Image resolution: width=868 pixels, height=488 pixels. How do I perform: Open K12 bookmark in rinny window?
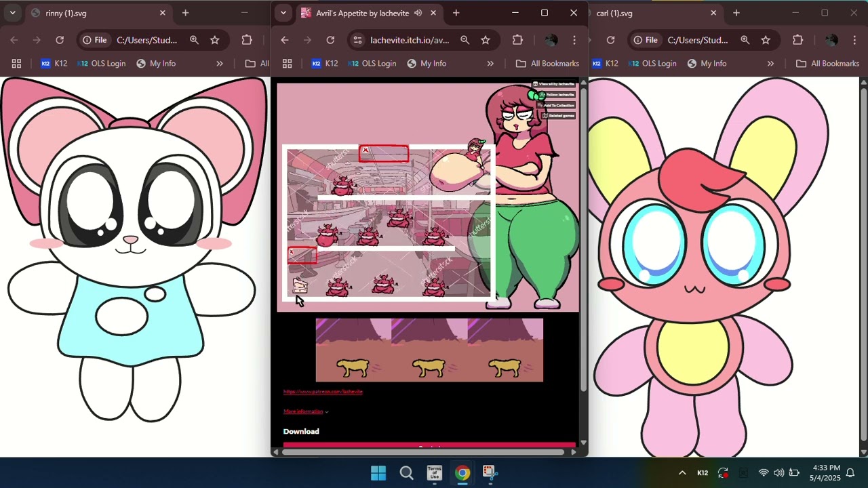tap(54, 64)
